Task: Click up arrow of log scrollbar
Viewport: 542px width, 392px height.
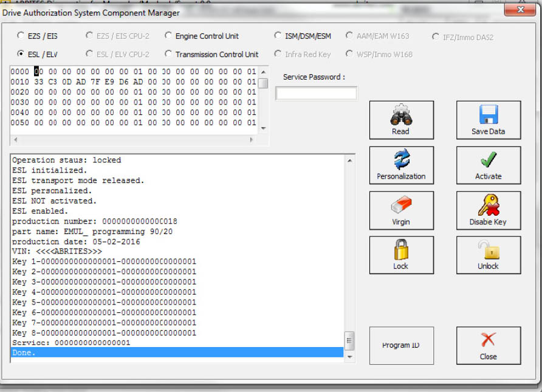Action: 349,160
